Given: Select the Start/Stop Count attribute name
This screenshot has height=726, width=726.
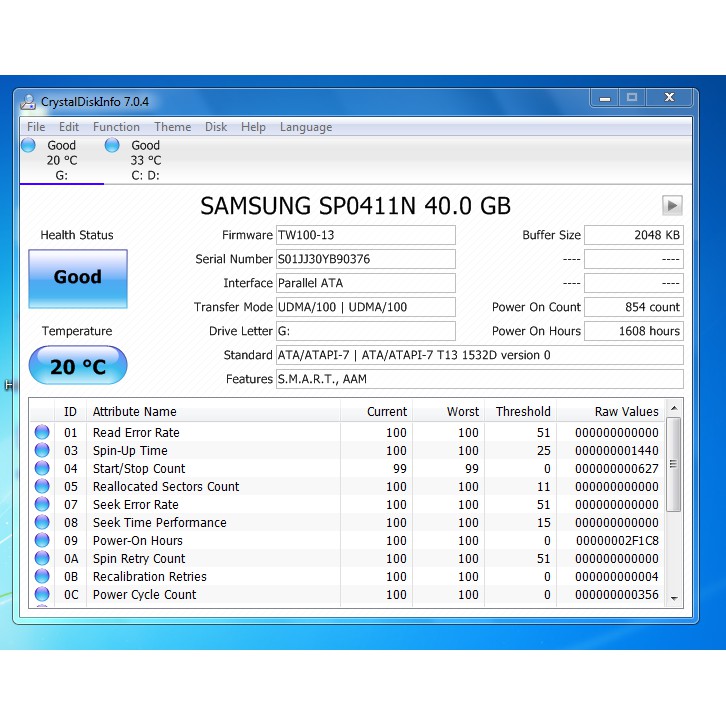Looking at the screenshot, I should 139,469.
